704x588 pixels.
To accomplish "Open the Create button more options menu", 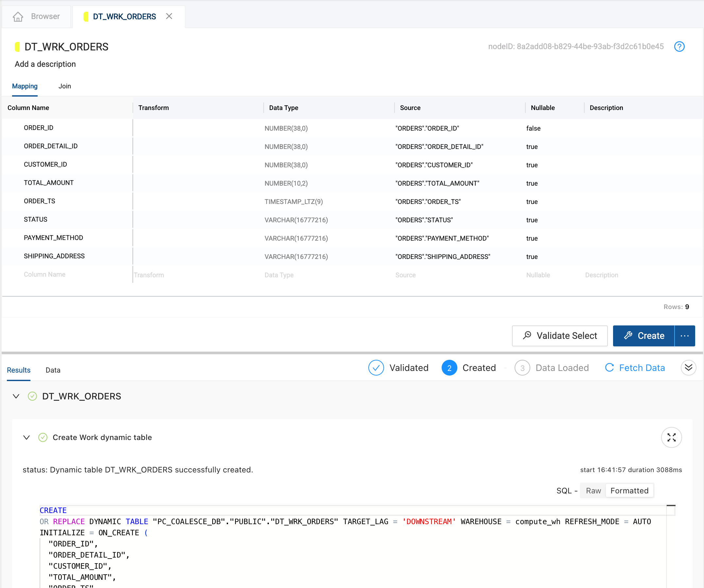I will tap(684, 336).
